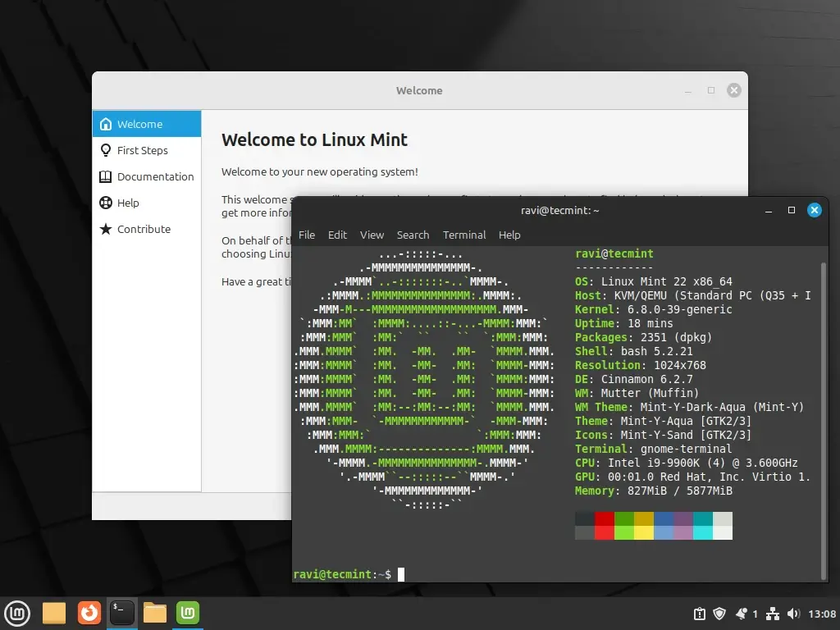Click the Terminal icon in the taskbar
This screenshot has width=840, height=630.
(x=122, y=613)
